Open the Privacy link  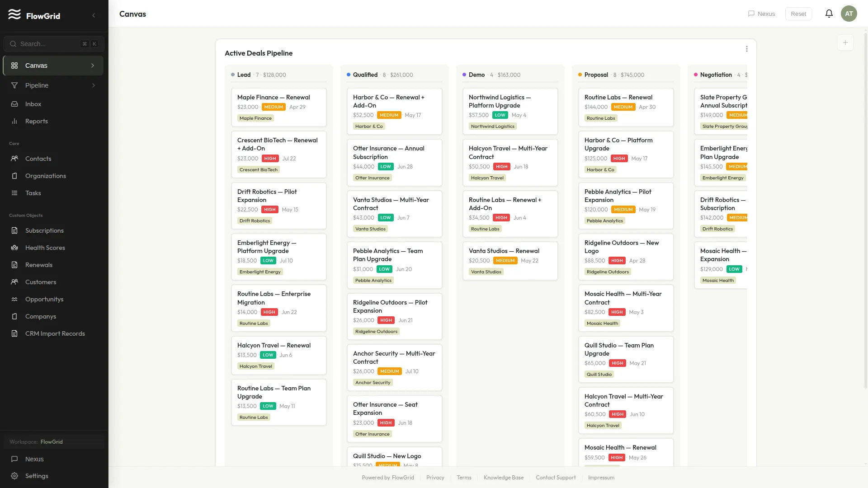pyautogui.click(x=435, y=478)
